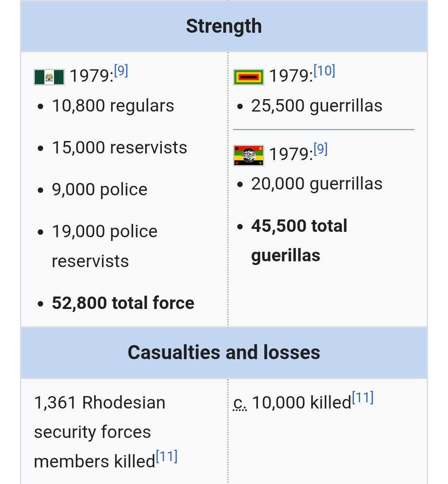Click the bold '52,800 total force' text

click(x=123, y=303)
